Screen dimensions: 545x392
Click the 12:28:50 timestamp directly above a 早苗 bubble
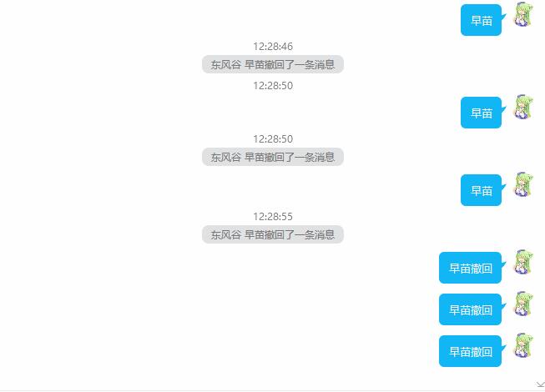click(x=273, y=85)
